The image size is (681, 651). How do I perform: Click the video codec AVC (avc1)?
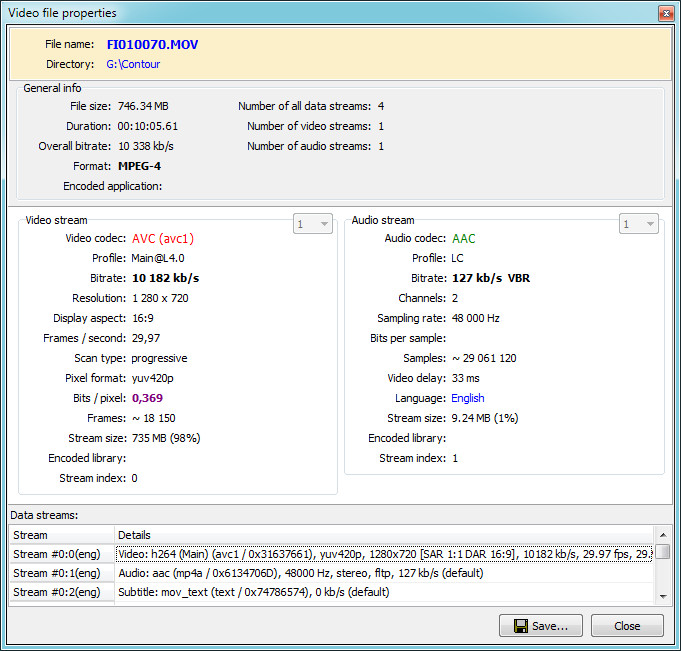coord(163,238)
